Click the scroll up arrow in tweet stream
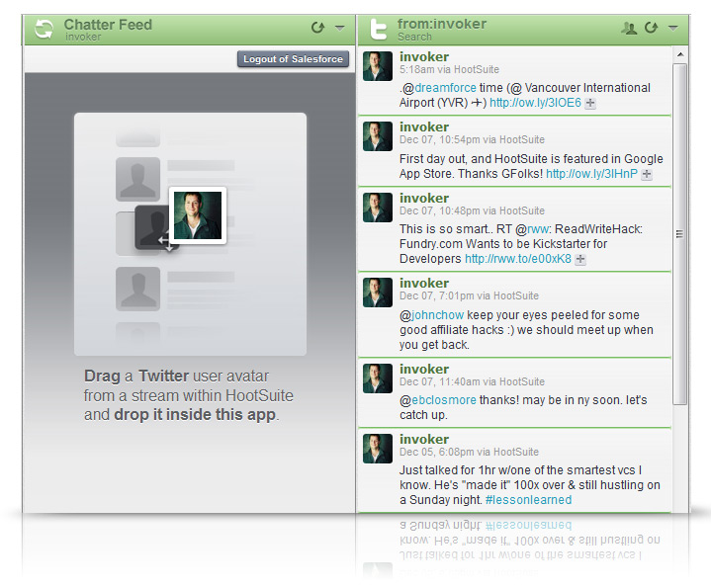The width and height of the screenshot is (711, 588). click(x=679, y=54)
